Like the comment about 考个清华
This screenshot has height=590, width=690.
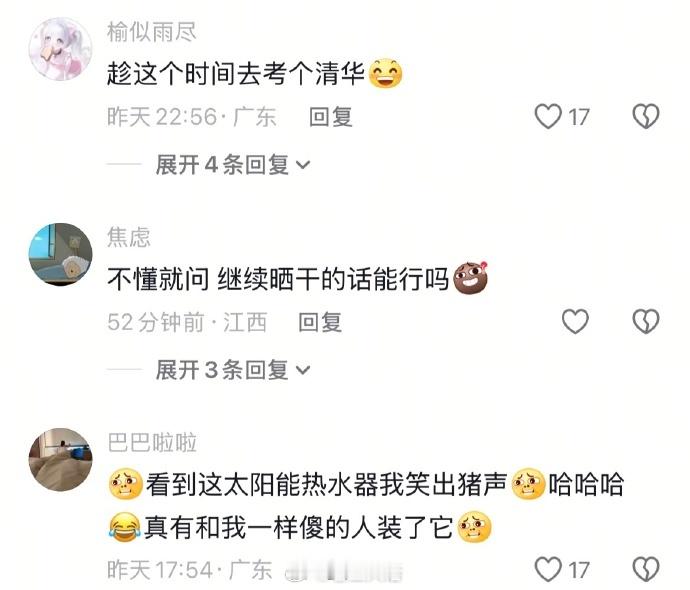(548, 117)
